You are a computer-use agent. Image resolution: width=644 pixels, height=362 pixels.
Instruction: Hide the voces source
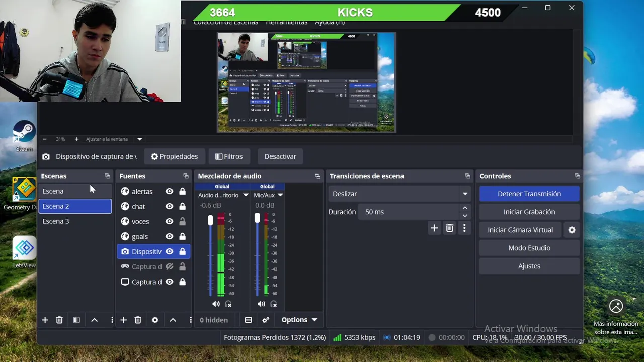coord(169,221)
